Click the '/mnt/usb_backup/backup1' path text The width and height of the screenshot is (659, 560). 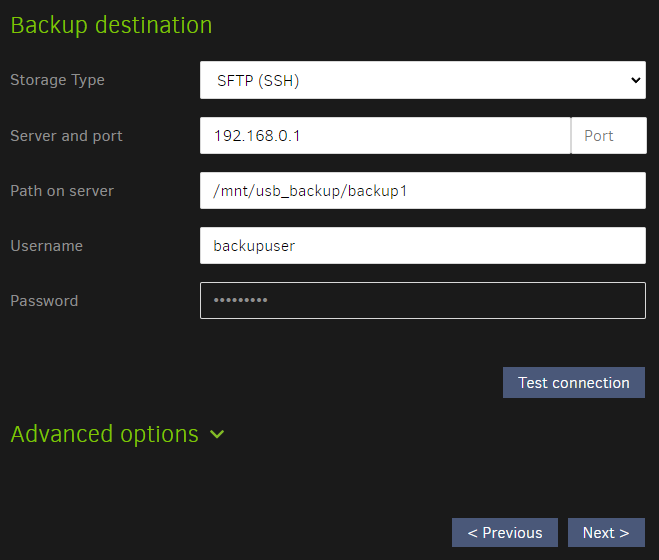coord(311,191)
